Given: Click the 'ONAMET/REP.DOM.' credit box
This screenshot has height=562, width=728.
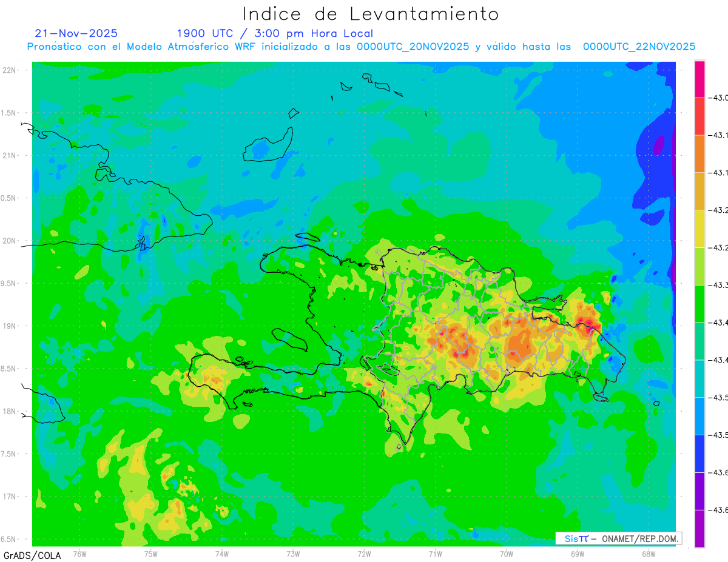Looking at the screenshot, I should tap(619, 538).
